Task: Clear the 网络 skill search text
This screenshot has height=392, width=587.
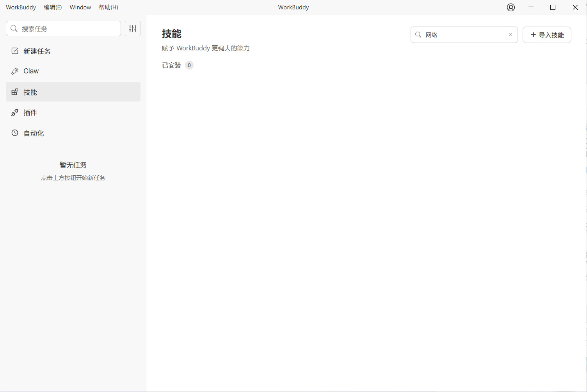Action: (x=510, y=35)
